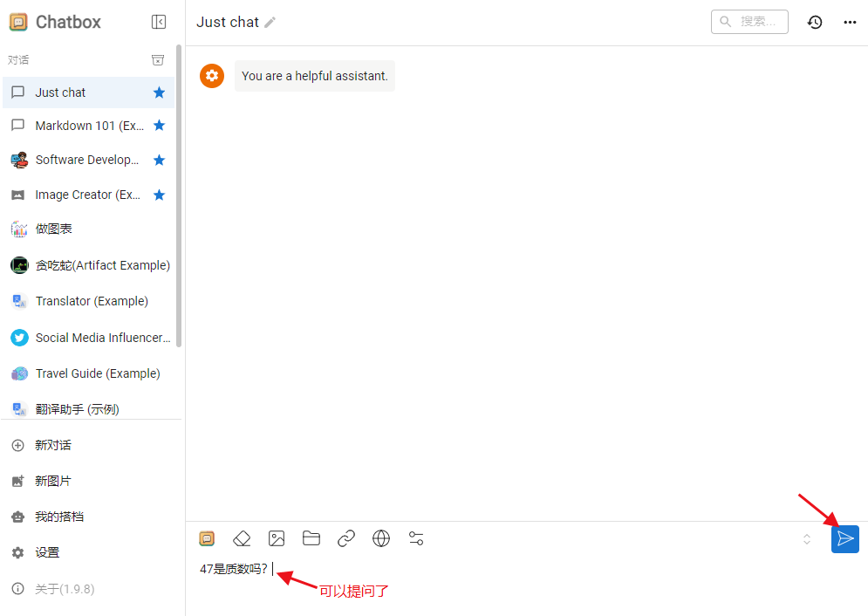The width and height of the screenshot is (868, 616).
Task: Open the three-dot overflow menu
Action: 850,22
